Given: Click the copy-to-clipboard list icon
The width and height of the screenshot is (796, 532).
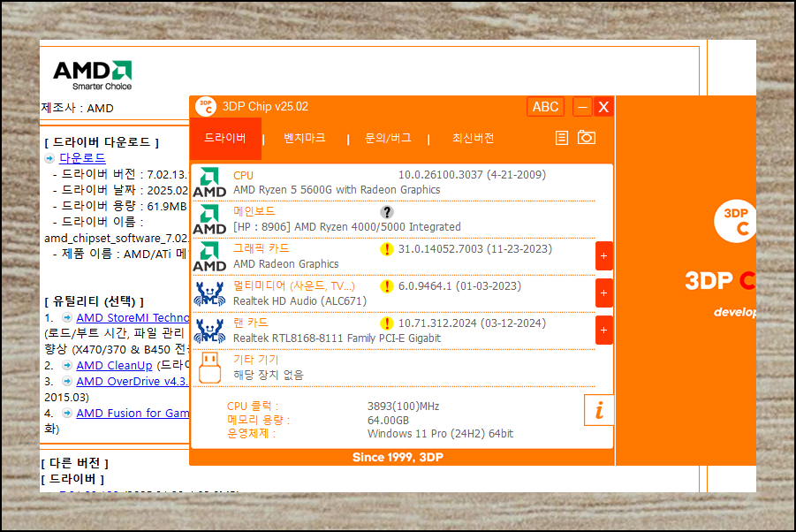Looking at the screenshot, I should (x=562, y=138).
